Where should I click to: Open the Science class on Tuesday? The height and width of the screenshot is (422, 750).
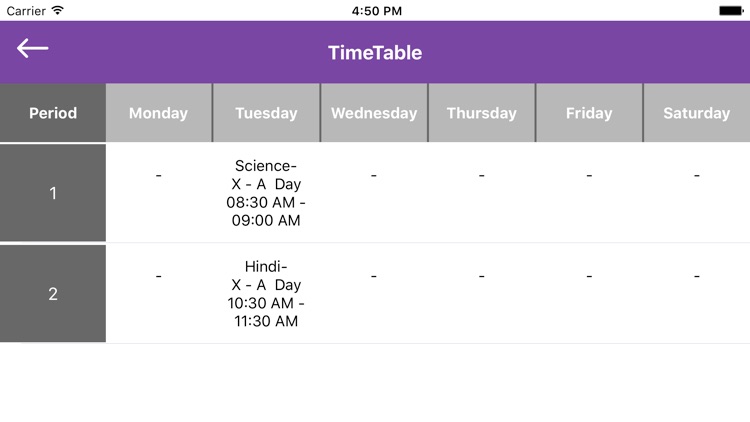click(x=266, y=193)
